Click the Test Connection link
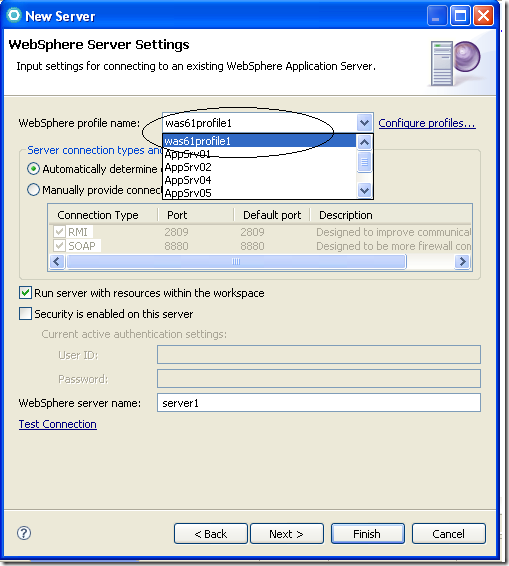 (58, 424)
